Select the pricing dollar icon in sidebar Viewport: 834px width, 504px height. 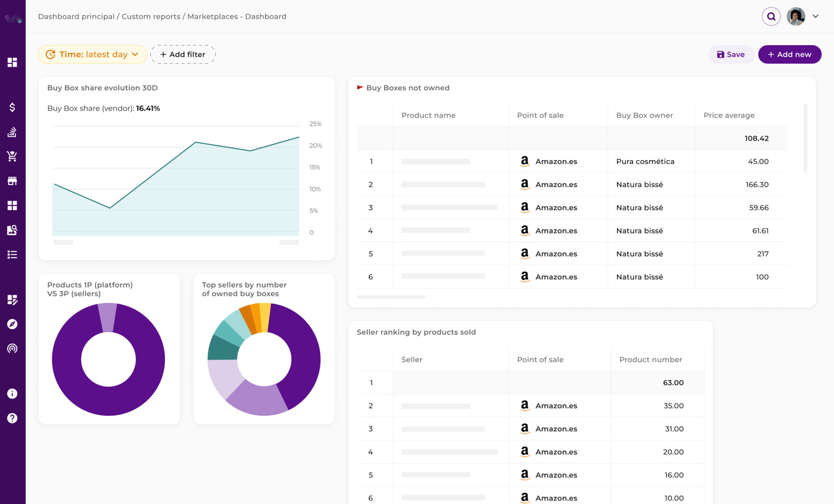coord(12,107)
